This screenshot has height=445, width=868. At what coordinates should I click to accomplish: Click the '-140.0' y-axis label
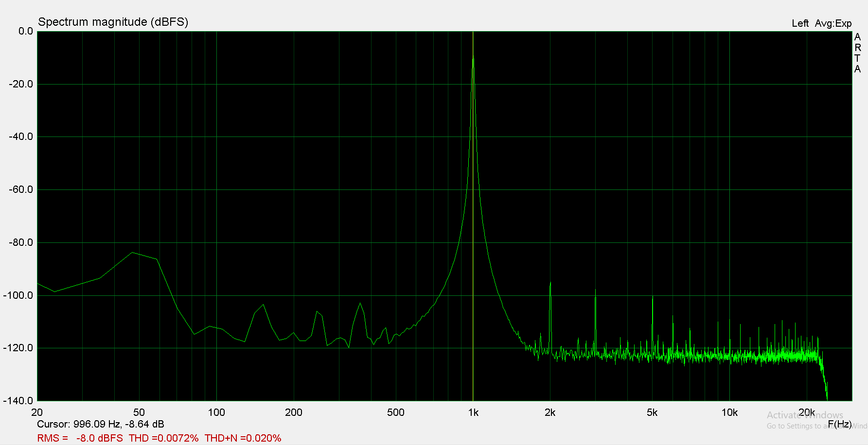pos(18,401)
